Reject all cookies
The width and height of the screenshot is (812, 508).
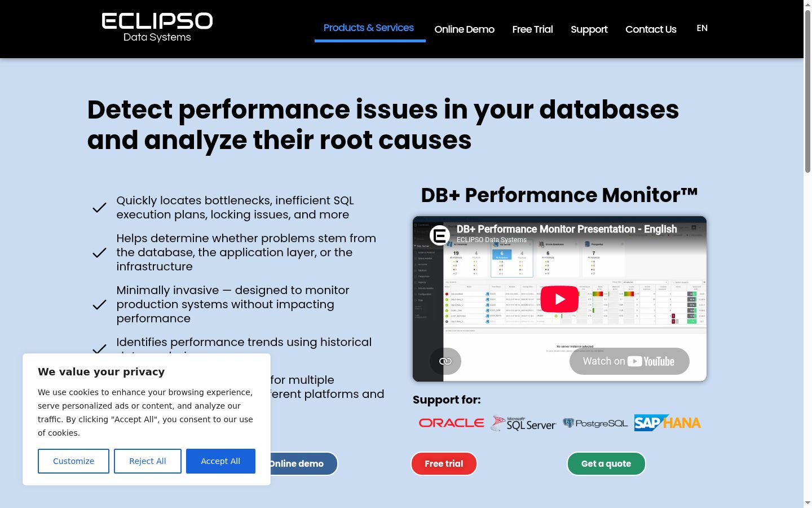(x=148, y=461)
